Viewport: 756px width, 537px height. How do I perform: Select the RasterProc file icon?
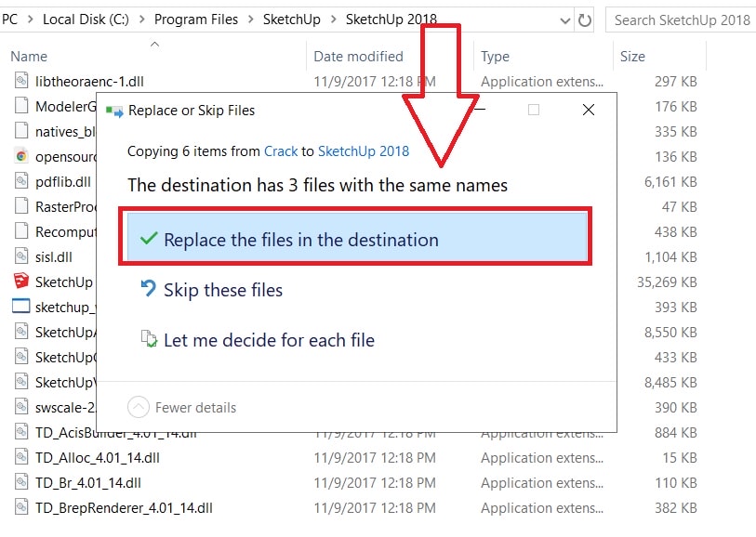click(x=21, y=205)
